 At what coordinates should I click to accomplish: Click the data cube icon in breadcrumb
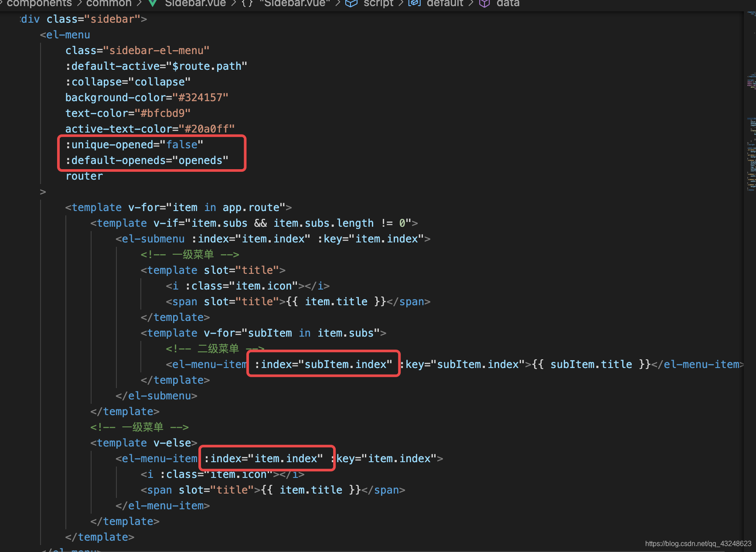484,3
